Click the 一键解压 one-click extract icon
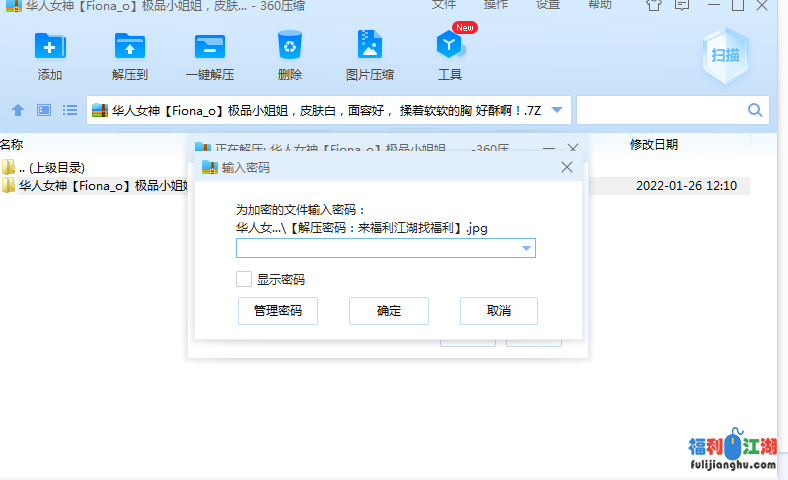The width and height of the screenshot is (788, 480). pos(210,46)
